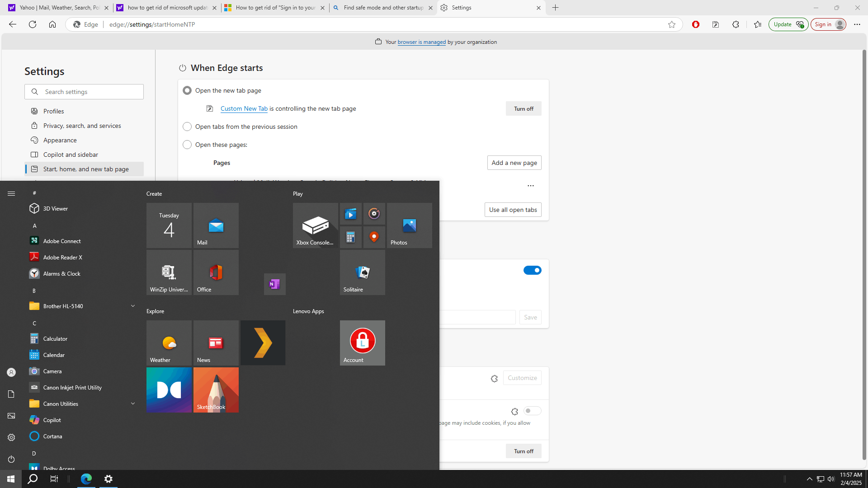
Task: Click the Opera extension icon in toolbar
Action: click(696, 24)
